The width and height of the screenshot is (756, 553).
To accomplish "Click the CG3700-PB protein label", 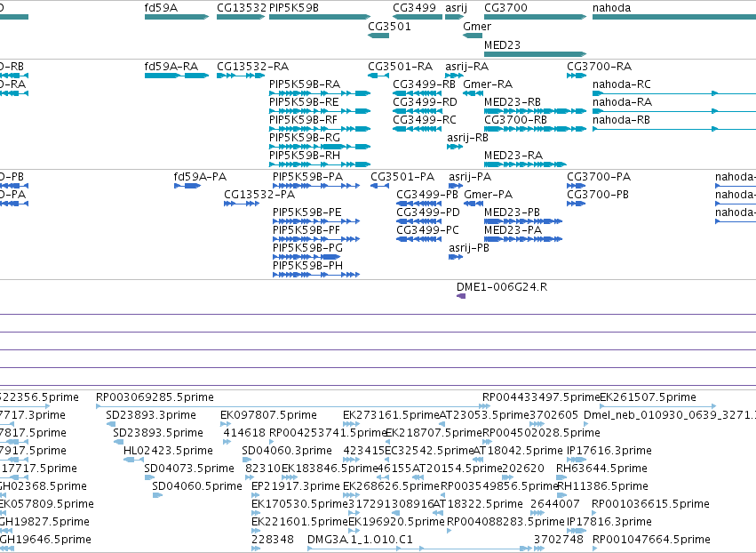I will coord(597,195).
